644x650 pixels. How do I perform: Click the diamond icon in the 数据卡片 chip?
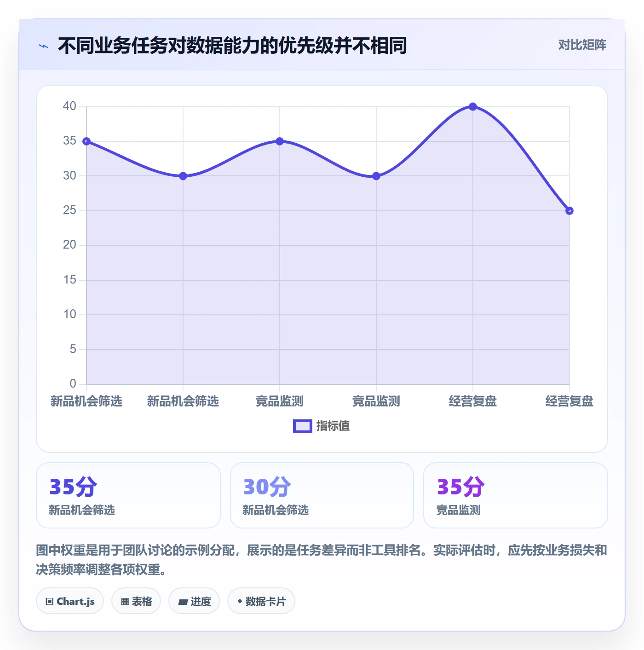pos(240,601)
